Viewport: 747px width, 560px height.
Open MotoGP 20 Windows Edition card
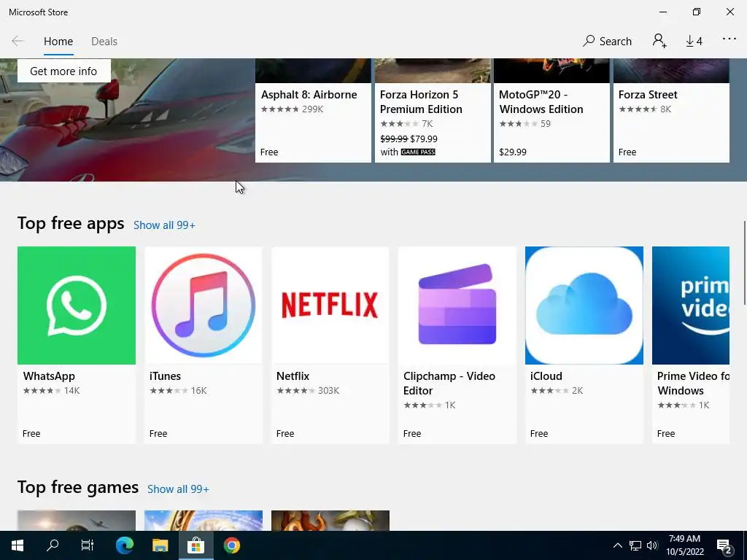point(551,111)
